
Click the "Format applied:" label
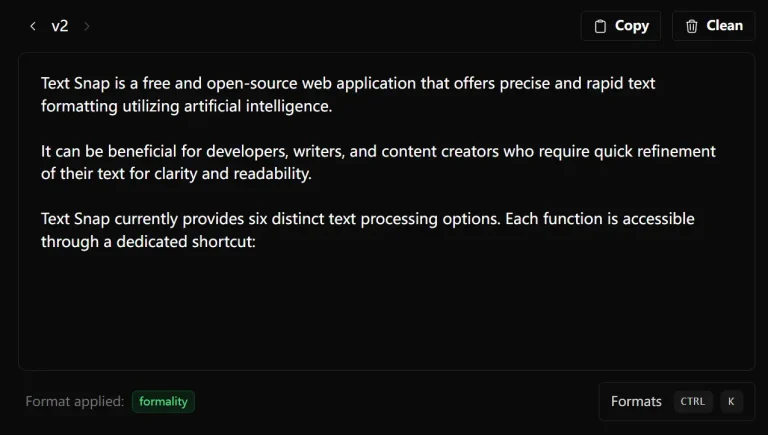[x=75, y=401]
